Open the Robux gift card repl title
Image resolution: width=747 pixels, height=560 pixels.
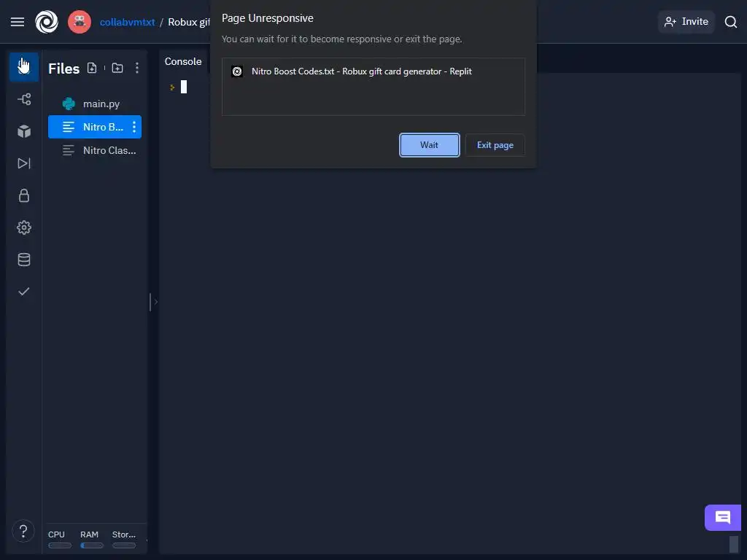click(x=189, y=22)
